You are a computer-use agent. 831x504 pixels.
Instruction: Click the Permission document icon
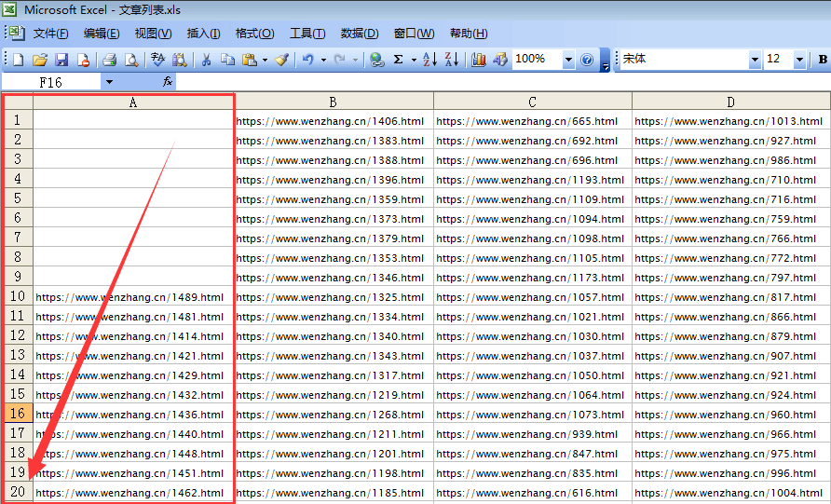[83, 60]
